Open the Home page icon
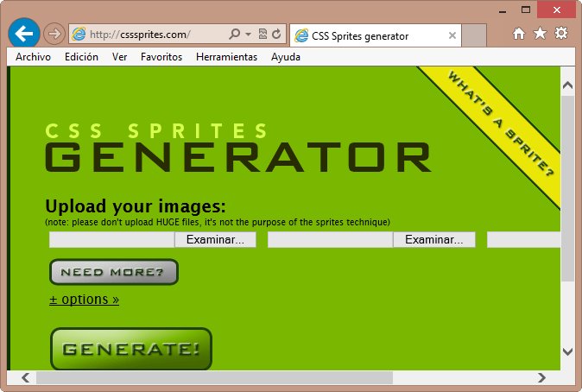The height and width of the screenshot is (392, 582). tap(518, 34)
